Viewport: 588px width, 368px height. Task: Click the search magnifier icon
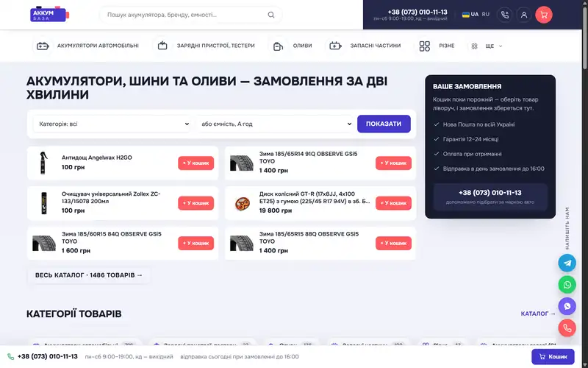tap(270, 15)
